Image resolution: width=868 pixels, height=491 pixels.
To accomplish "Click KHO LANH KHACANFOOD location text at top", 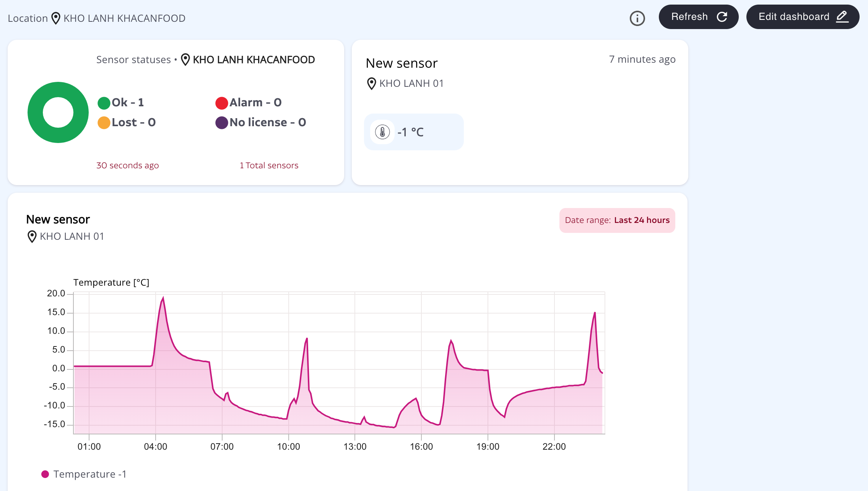I will (x=124, y=18).
